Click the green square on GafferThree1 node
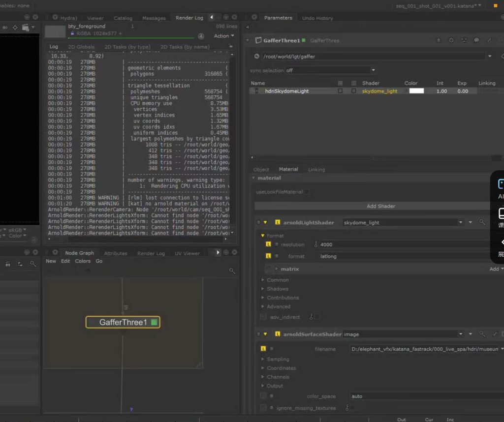 (x=154, y=322)
